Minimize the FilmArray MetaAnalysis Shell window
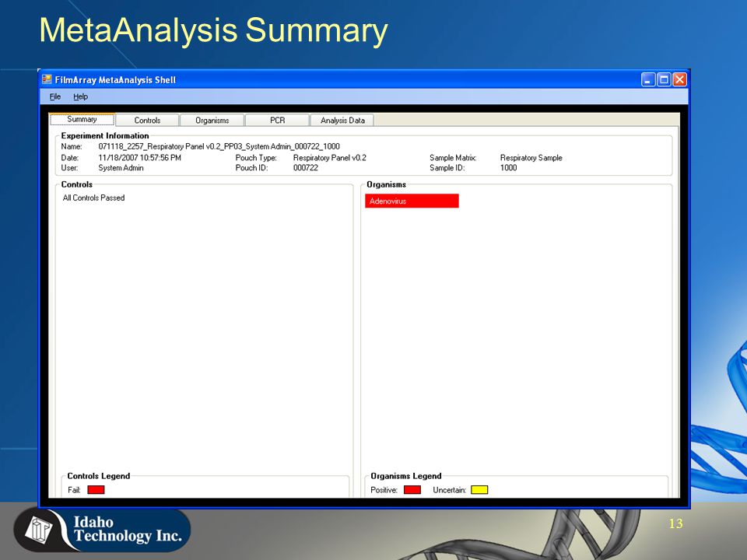 click(x=648, y=79)
